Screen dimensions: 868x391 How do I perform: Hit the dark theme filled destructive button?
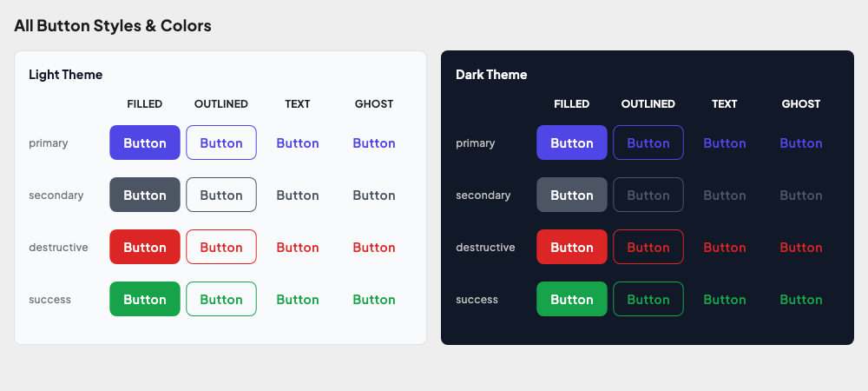(572, 247)
